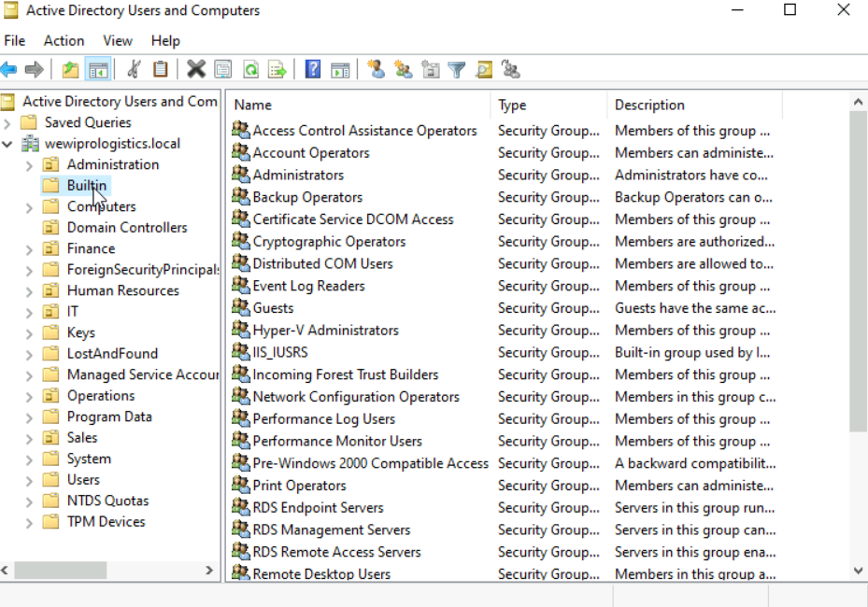Click the Description column header
This screenshot has width=868, height=607.
695,106
